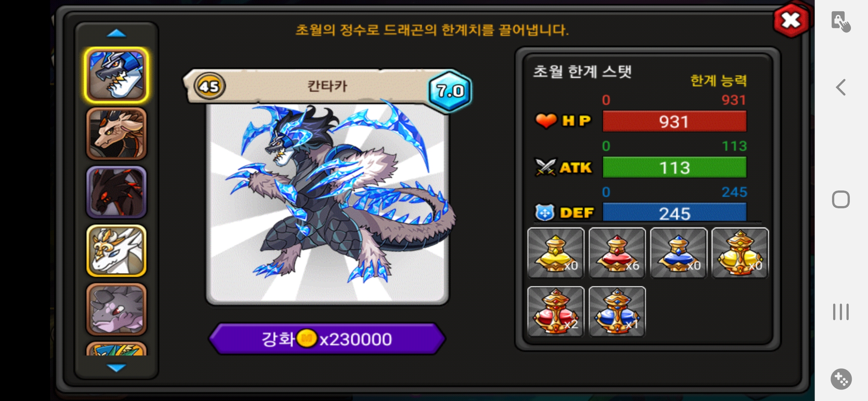Select the small blue essence potion x0
Image resolution: width=868 pixels, height=401 pixels.
pyautogui.click(x=679, y=253)
